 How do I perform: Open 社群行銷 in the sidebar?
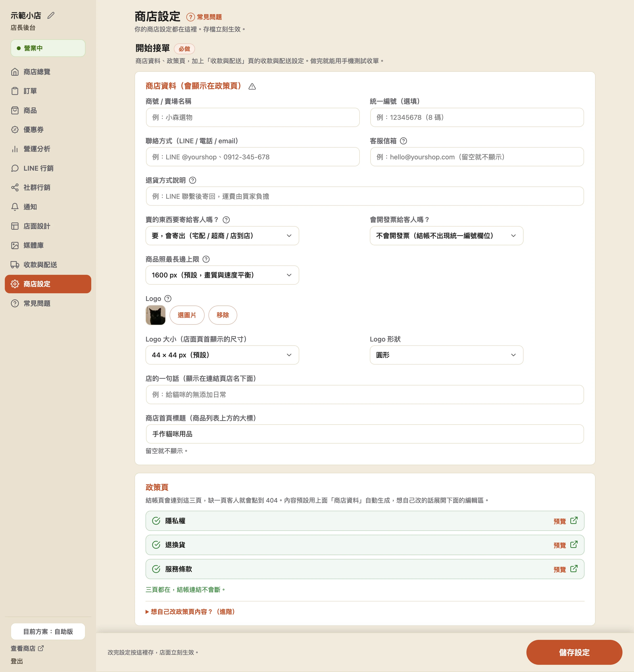tap(48, 187)
